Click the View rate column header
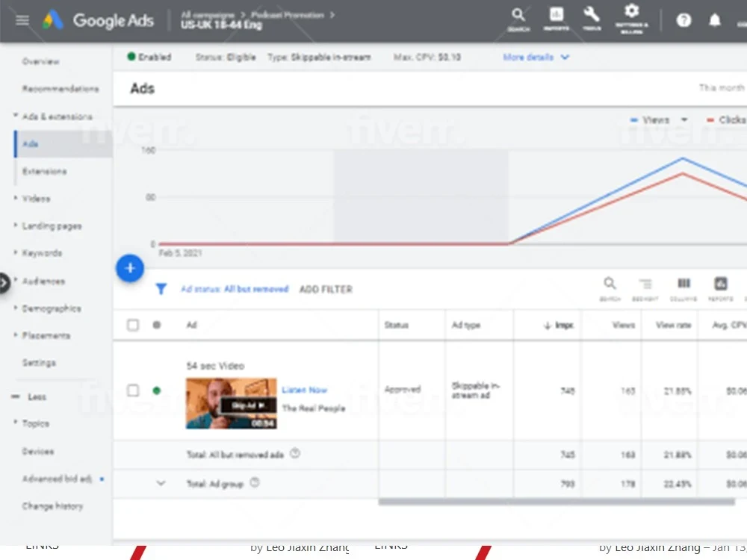The image size is (747, 560). [674, 326]
